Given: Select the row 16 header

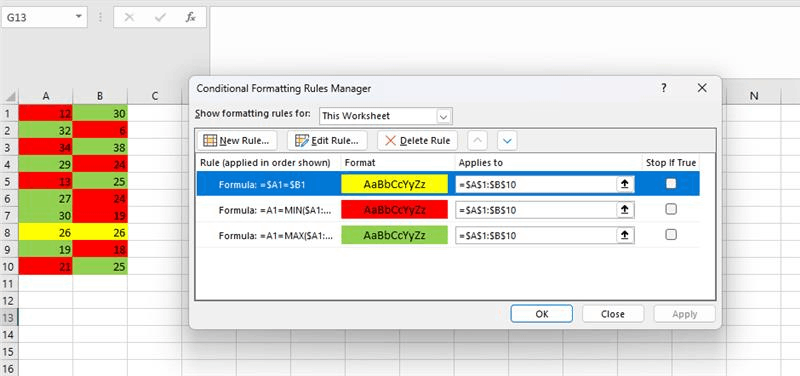Looking at the screenshot, I should coord(9,368).
